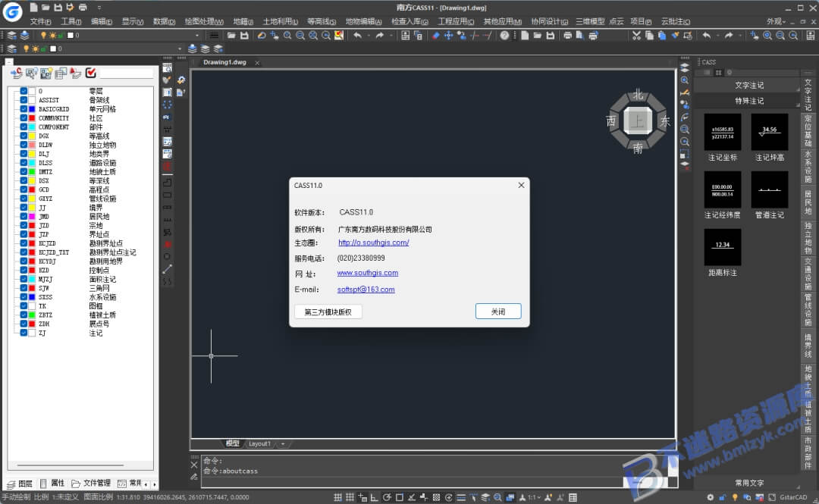Click the 关闭 button in the CASS11.0 dialog

[x=497, y=311]
